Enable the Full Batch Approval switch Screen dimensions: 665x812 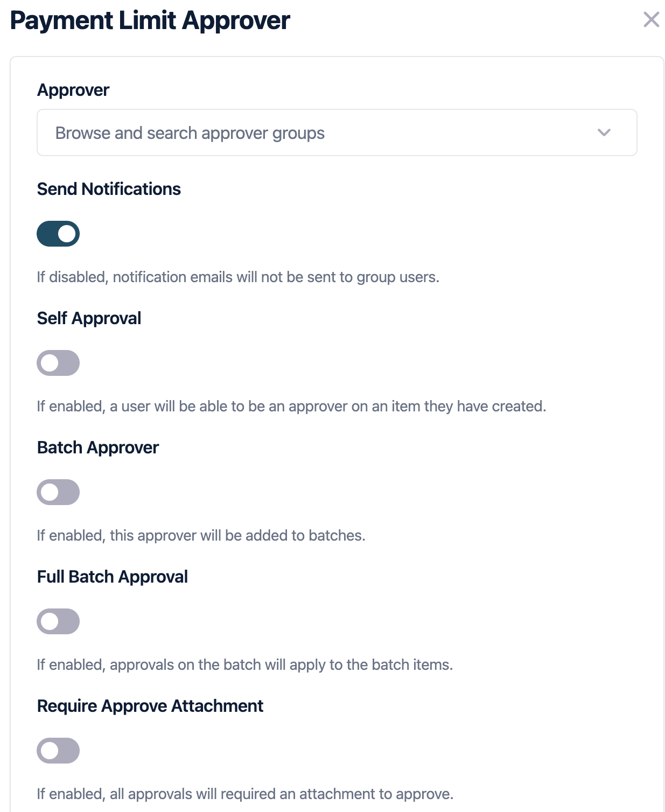pos(58,621)
